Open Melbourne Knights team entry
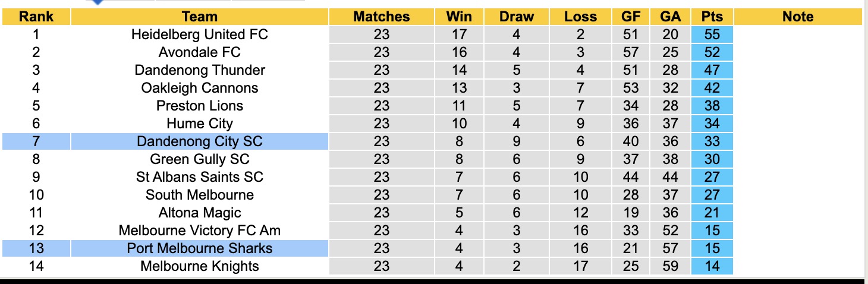868x284 pixels. coord(200,266)
